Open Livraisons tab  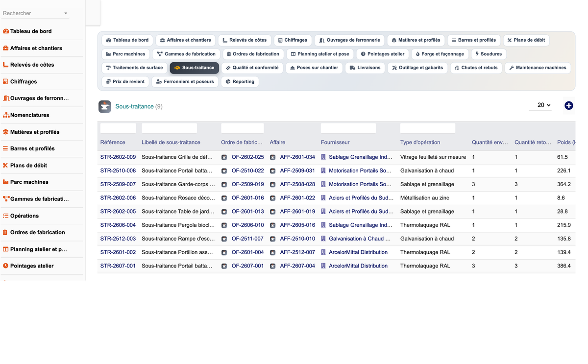(365, 68)
